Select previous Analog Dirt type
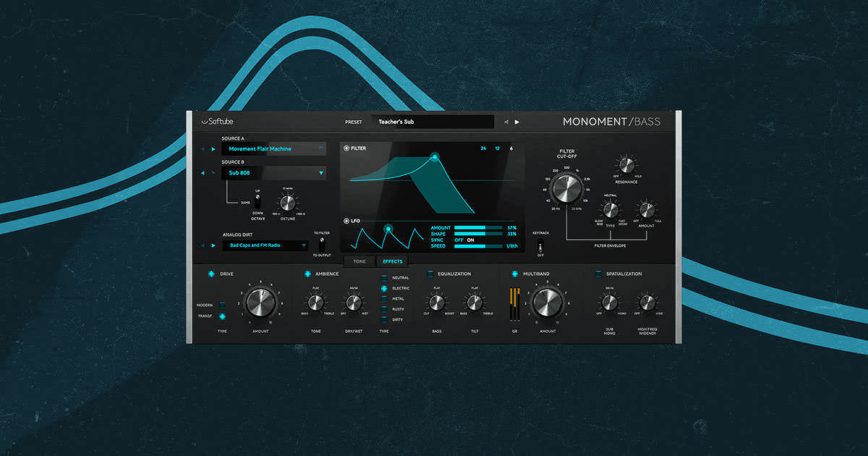The width and height of the screenshot is (868, 456). click(x=203, y=245)
